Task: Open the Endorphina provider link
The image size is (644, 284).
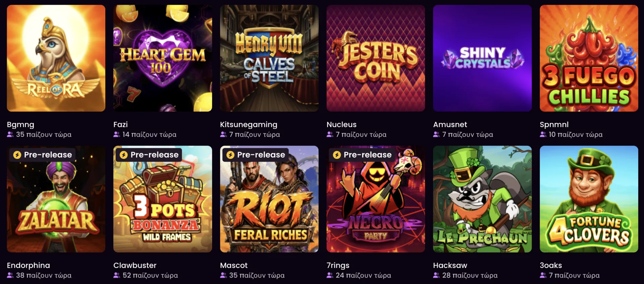Action: 28,265
